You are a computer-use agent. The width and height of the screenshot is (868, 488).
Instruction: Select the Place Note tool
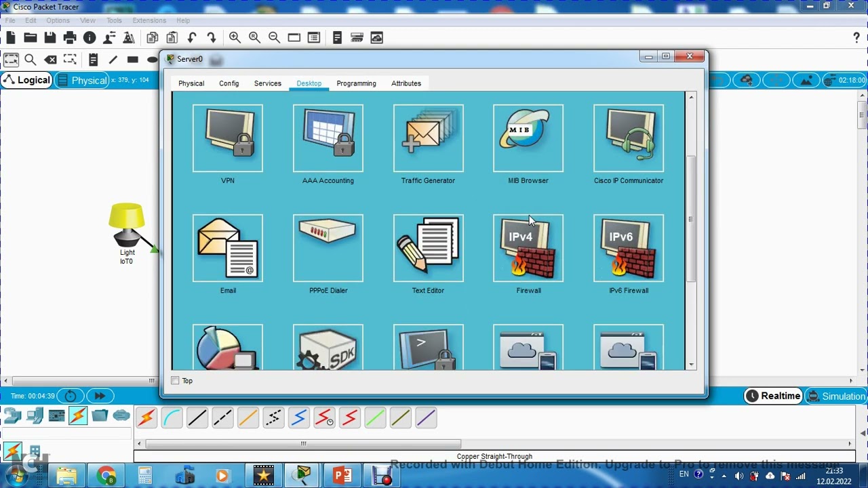click(93, 60)
